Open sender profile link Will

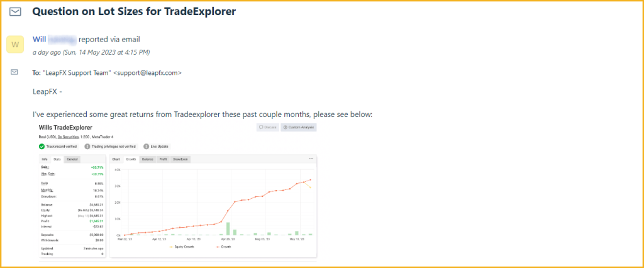tap(39, 40)
